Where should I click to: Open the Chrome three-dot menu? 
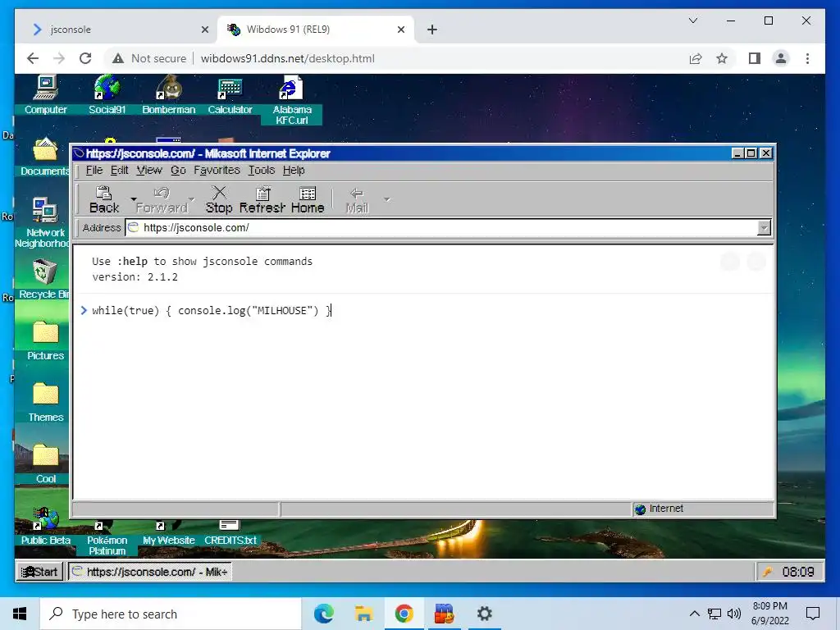(807, 58)
